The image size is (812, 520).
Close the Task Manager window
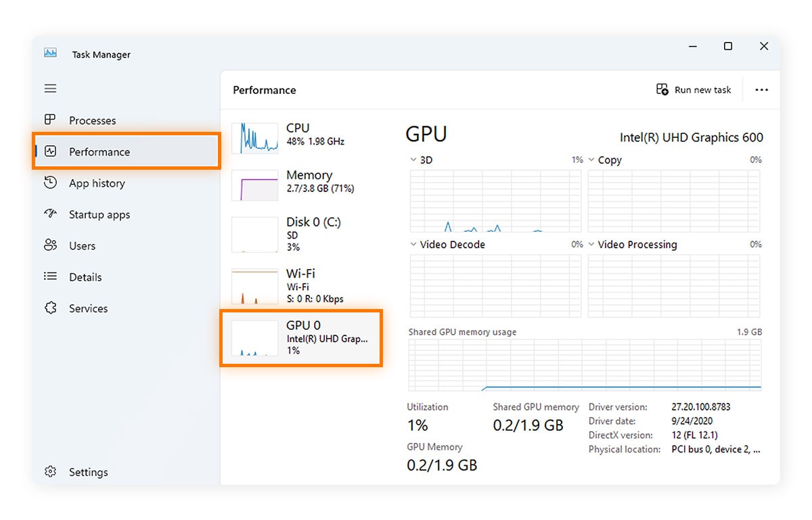click(x=764, y=46)
